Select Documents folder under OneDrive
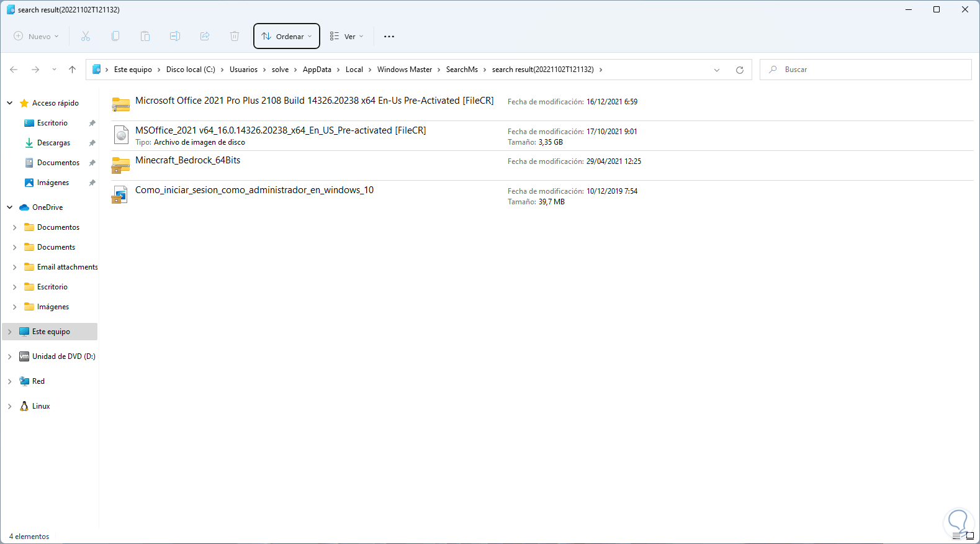980x544 pixels. point(56,247)
